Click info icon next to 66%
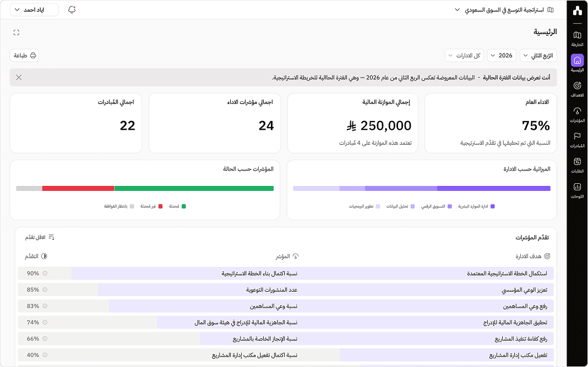This screenshot has width=588, height=367. tap(45, 338)
